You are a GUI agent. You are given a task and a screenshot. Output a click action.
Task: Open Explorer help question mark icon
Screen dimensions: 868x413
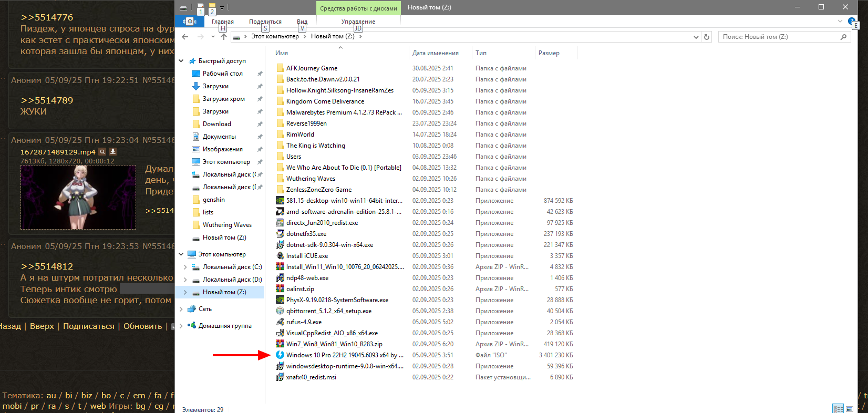tap(852, 22)
